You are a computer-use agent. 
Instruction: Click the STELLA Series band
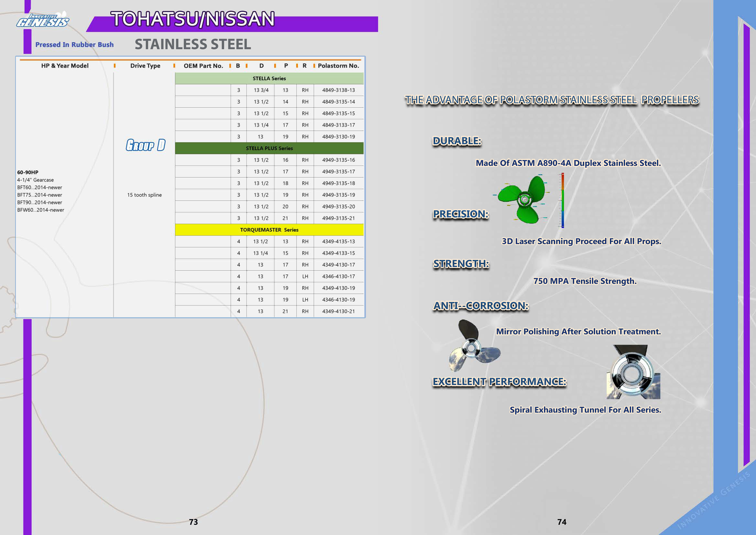(x=269, y=78)
